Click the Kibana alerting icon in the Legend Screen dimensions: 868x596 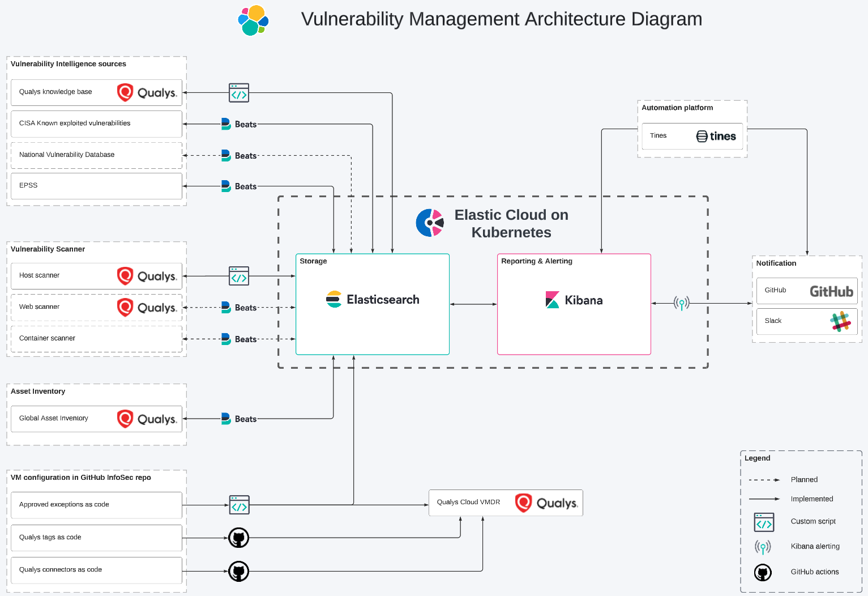click(763, 547)
